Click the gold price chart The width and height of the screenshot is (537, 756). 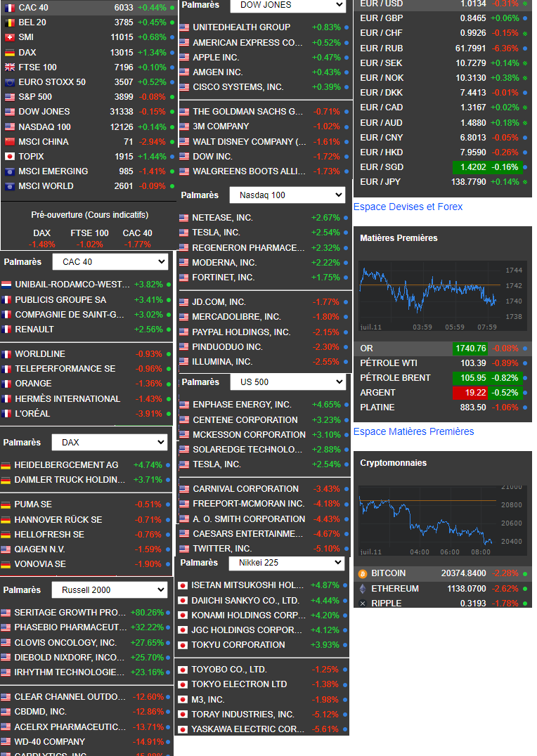click(441, 296)
